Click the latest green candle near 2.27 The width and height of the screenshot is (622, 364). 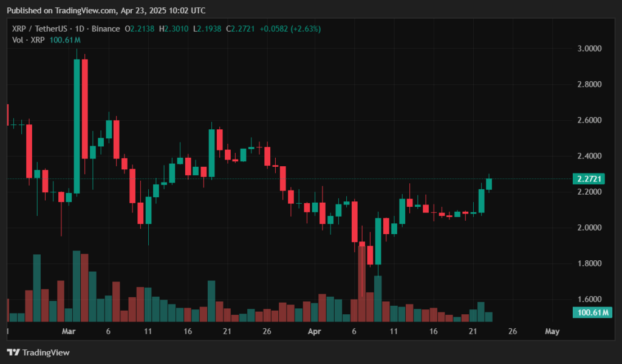click(489, 184)
